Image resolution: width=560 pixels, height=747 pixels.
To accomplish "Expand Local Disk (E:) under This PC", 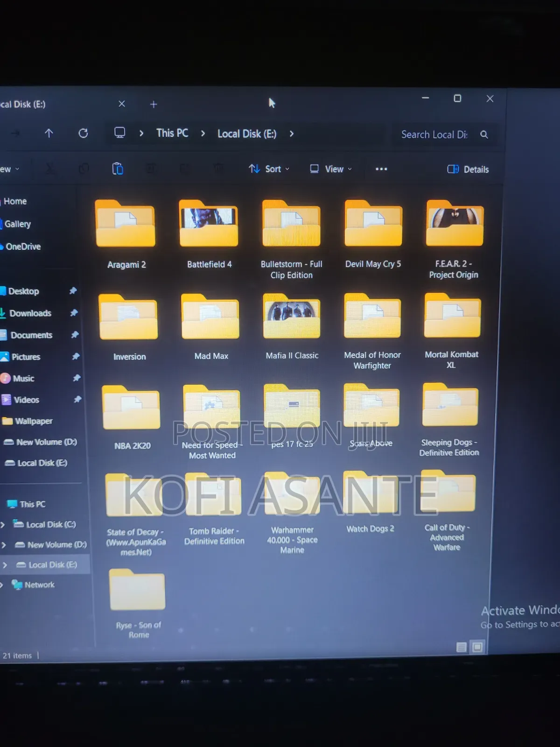I will coord(5,565).
